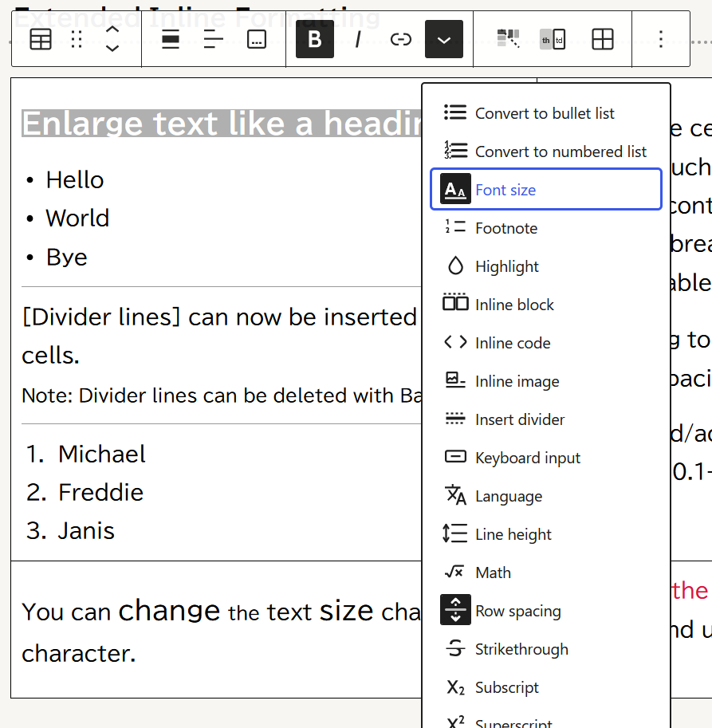712x728 pixels.
Task: Select Row spacing option
Action: tap(546, 611)
